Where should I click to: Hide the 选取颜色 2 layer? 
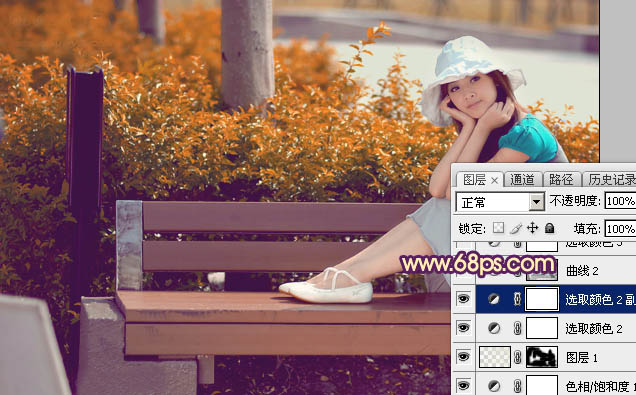point(463,328)
